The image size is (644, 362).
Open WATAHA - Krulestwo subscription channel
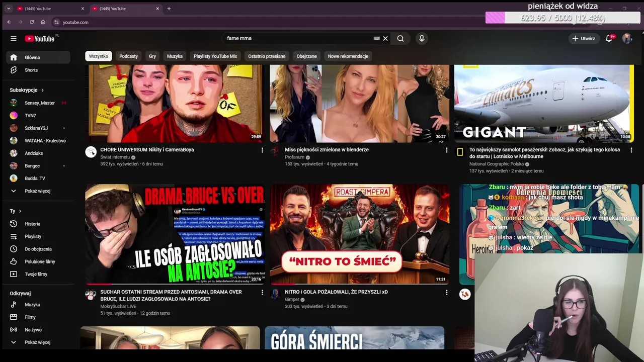(38, 141)
